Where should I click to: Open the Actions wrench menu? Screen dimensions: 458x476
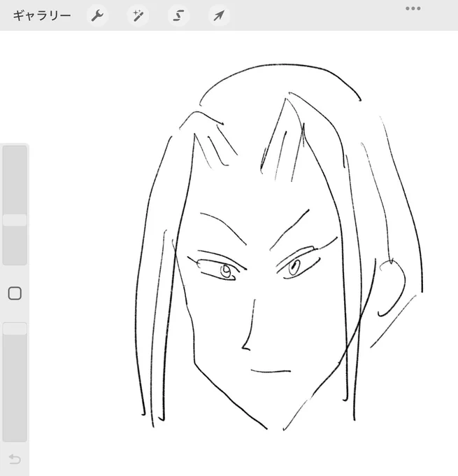click(97, 15)
